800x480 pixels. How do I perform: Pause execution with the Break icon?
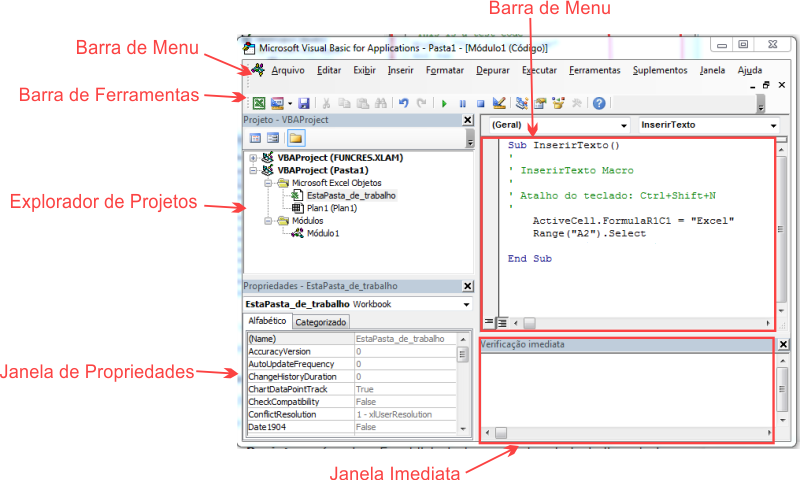[462, 103]
